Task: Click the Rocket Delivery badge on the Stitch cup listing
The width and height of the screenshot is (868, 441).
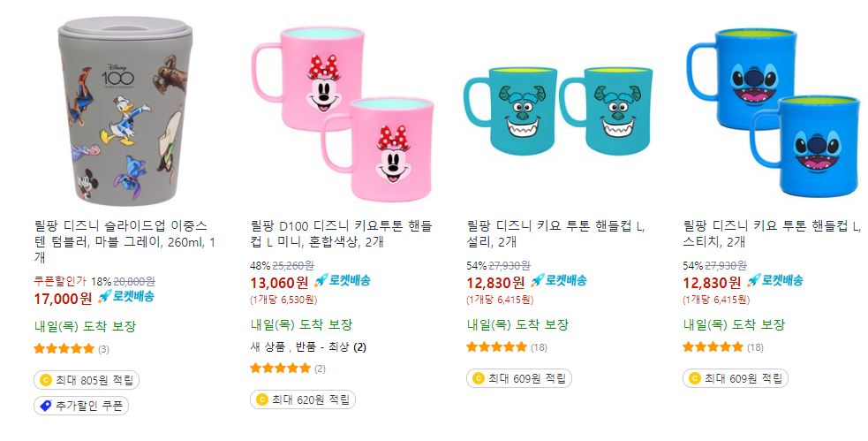Action: pos(775,280)
